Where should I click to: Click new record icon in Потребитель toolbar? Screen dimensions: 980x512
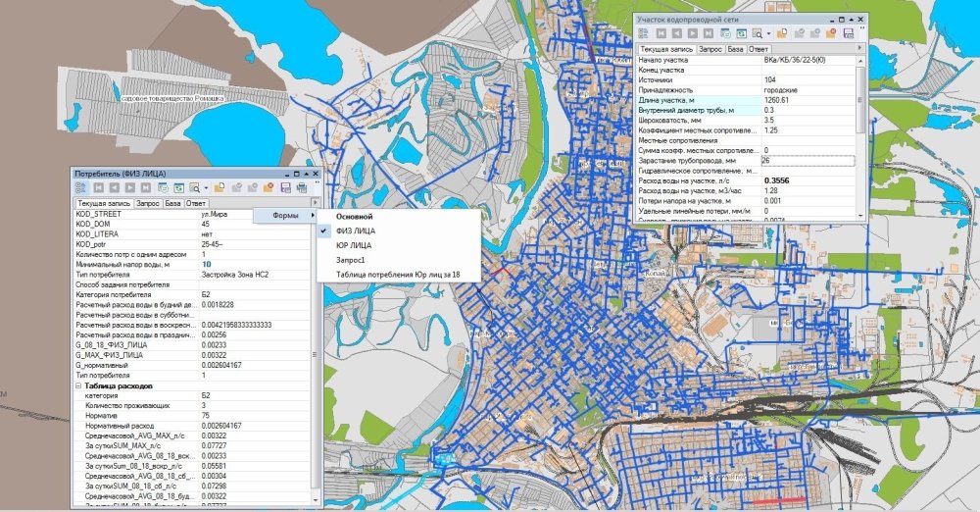220,187
